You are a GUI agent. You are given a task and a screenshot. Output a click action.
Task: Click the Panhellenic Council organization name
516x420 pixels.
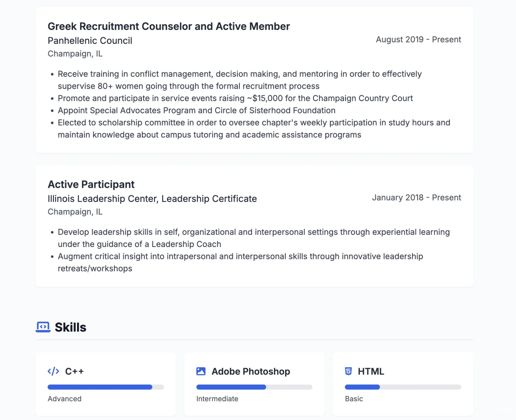click(90, 41)
